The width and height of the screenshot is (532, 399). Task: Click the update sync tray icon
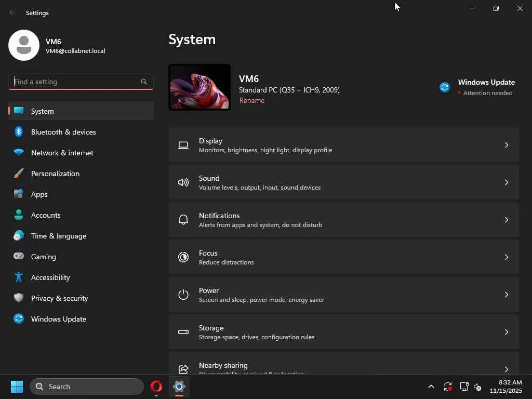[x=447, y=387]
